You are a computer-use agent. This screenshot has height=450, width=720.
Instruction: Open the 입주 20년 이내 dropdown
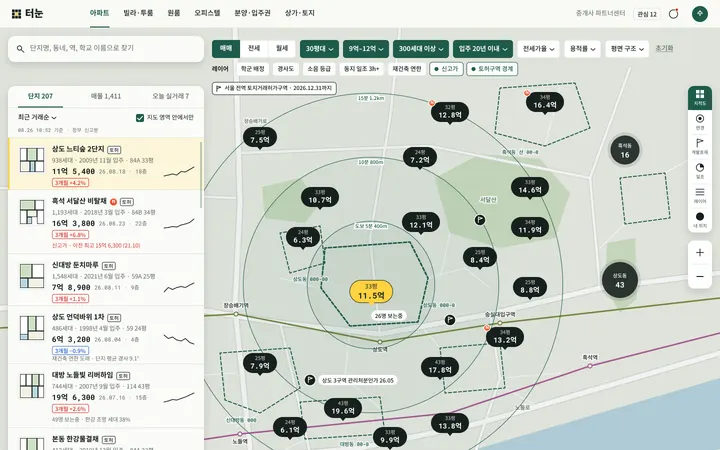(483, 49)
